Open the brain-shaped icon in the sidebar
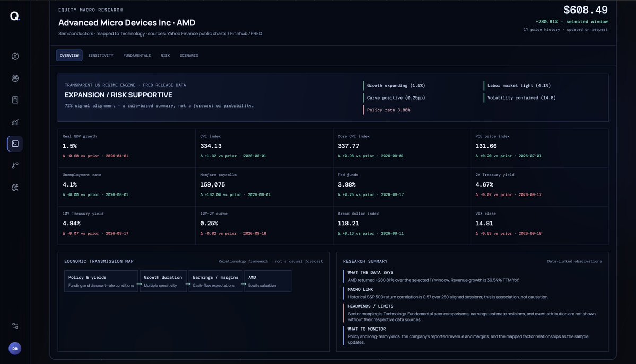This screenshot has height=364, width=636. [15, 187]
